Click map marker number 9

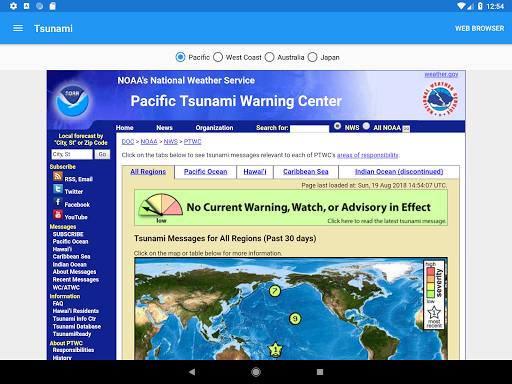point(295,319)
